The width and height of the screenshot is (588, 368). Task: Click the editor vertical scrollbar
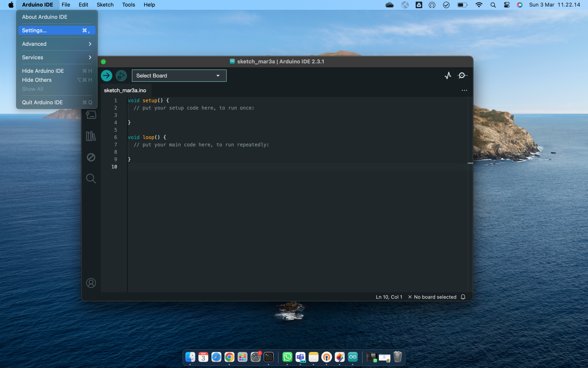point(470,195)
